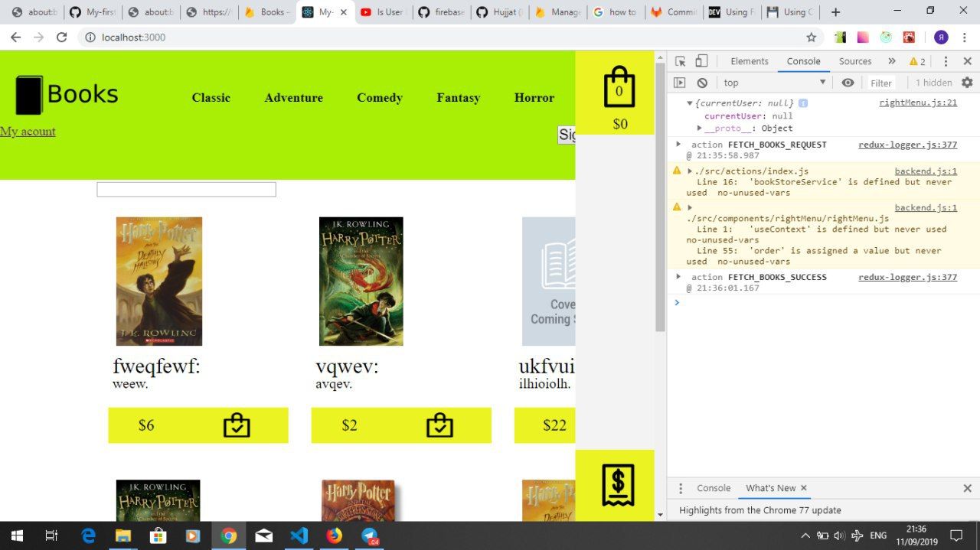Viewport: 980px width, 550px height.
Task: Open a new browser tab
Action: pos(835,12)
